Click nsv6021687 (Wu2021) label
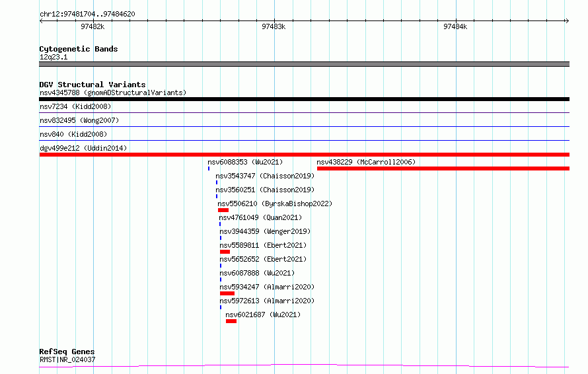Image resolution: width=588 pixels, height=374 pixels. click(263, 315)
